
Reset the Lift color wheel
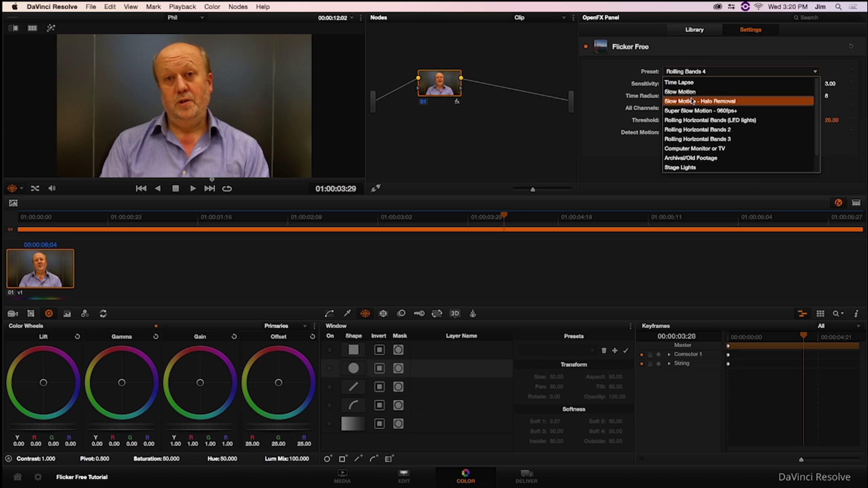(77, 337)
